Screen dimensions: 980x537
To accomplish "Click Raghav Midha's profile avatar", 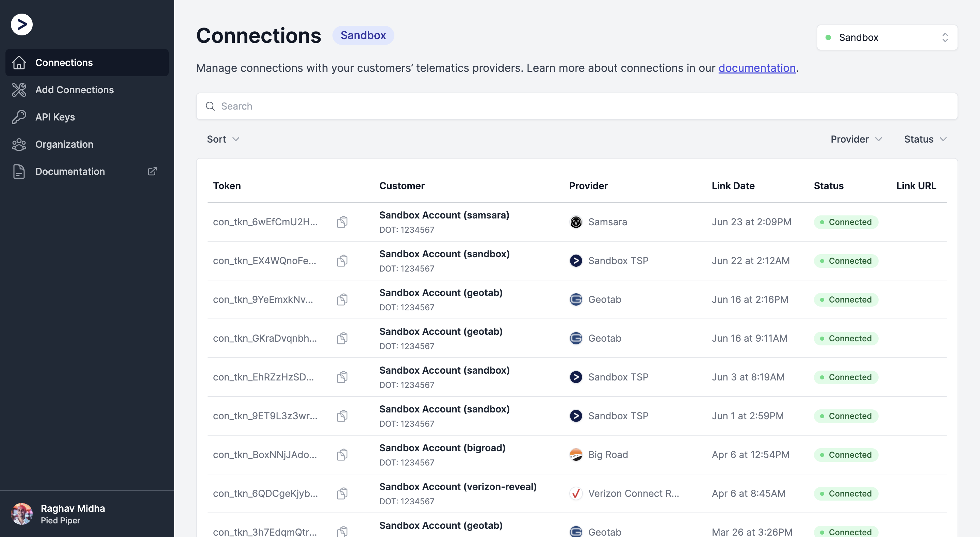I will point(22,514).
